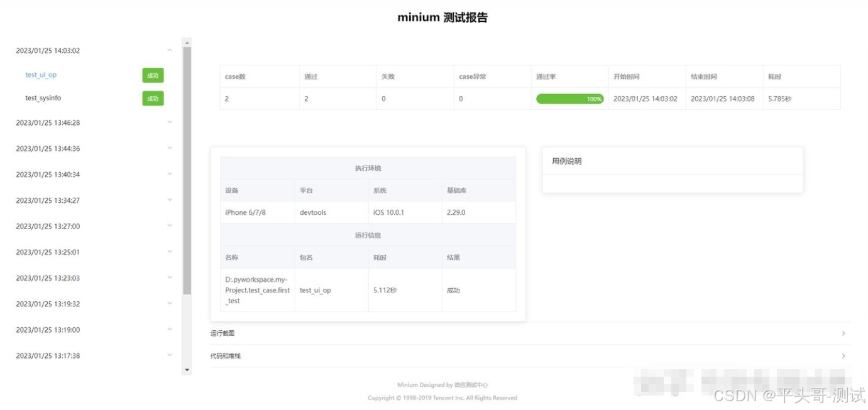The image size is (868, 410).
Task: Click the 执行环境 table heading
Action: pyautogui.click(x=368, y=168)
